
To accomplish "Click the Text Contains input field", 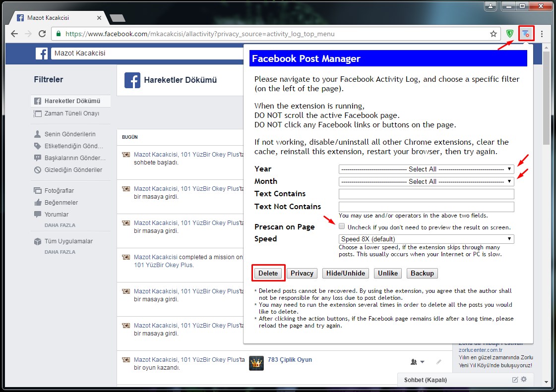I will [x=426, y=194].
